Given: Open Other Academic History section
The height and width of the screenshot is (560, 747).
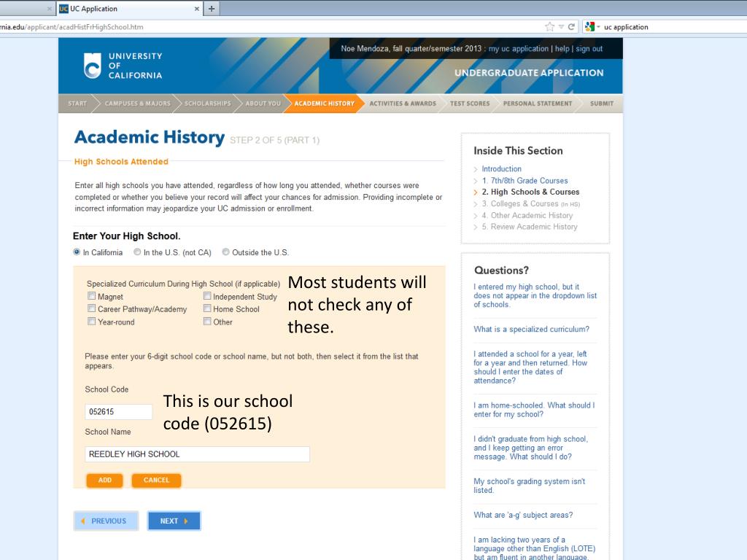Looking at the screenshot, I should 527,215.
